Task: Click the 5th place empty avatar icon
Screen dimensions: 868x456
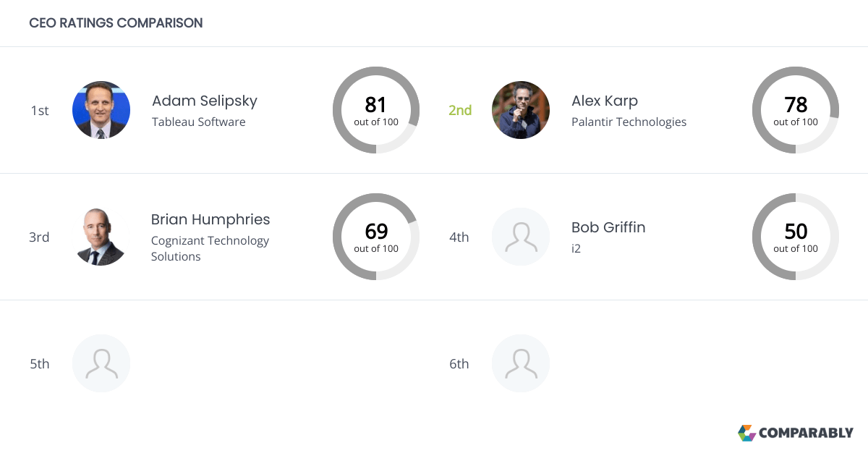Action: [x=101, y=363]
